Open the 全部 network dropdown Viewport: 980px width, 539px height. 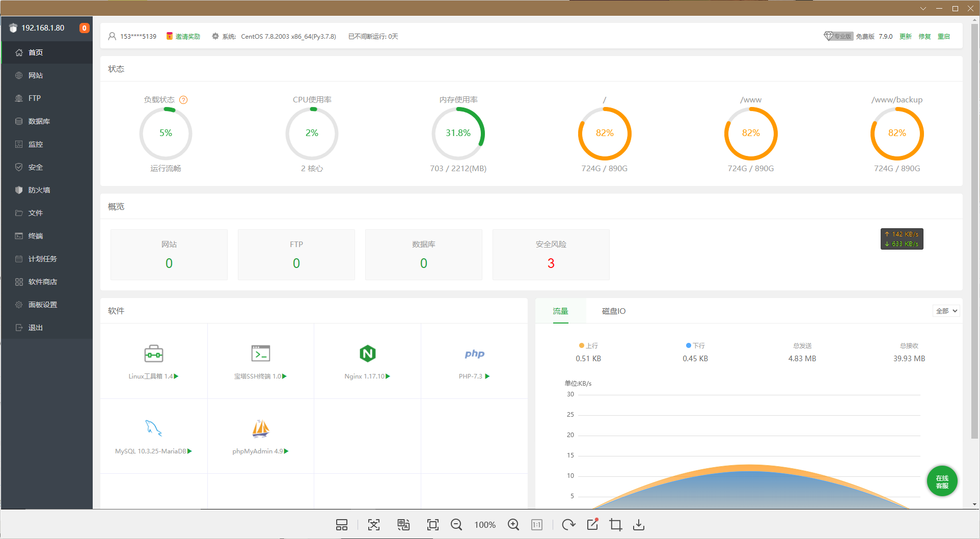point(946,311)
